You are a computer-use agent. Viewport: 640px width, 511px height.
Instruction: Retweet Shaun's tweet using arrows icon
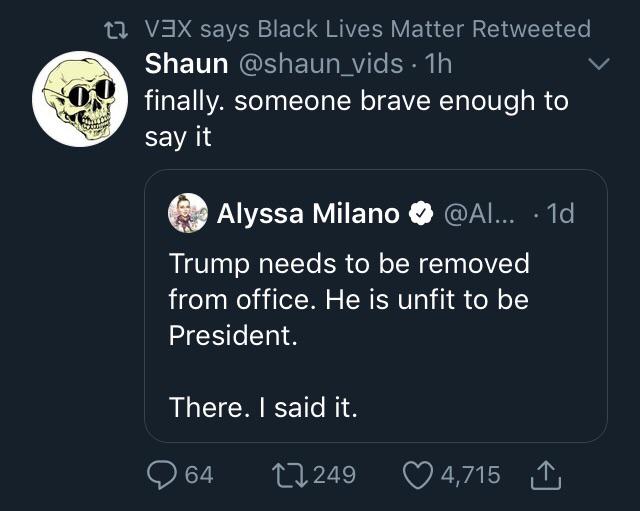point(290,475)
